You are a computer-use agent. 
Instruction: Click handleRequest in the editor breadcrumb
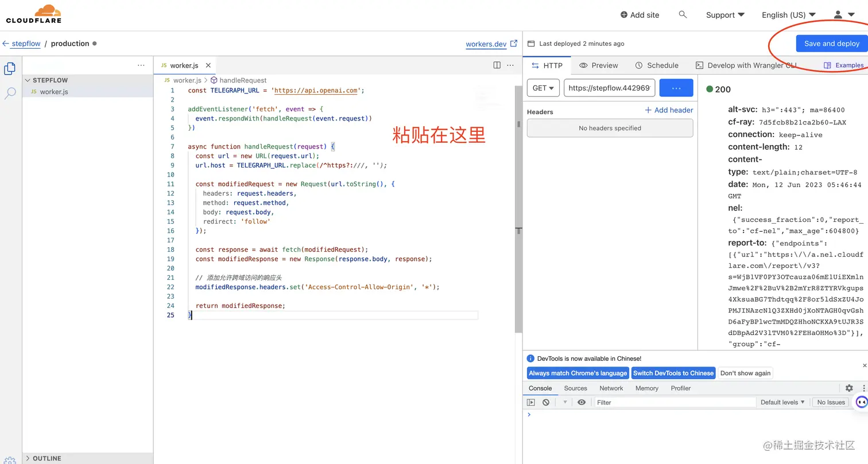[243, 80]
